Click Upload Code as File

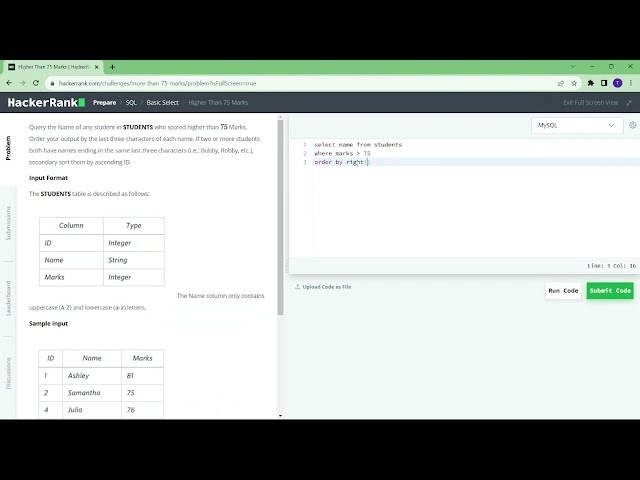point(327,287)
